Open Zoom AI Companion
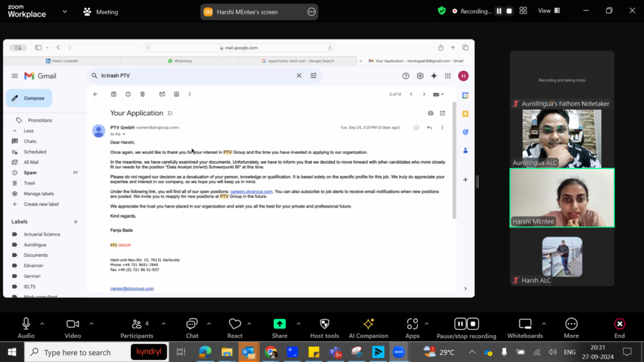The width and height of the screenshot is (644, 362). point(369,324)
